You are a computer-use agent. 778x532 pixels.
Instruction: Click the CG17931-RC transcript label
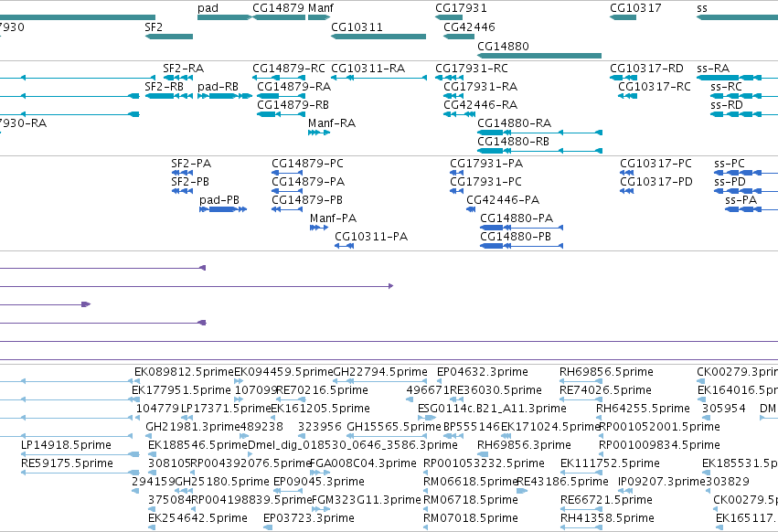click(472, 69)
